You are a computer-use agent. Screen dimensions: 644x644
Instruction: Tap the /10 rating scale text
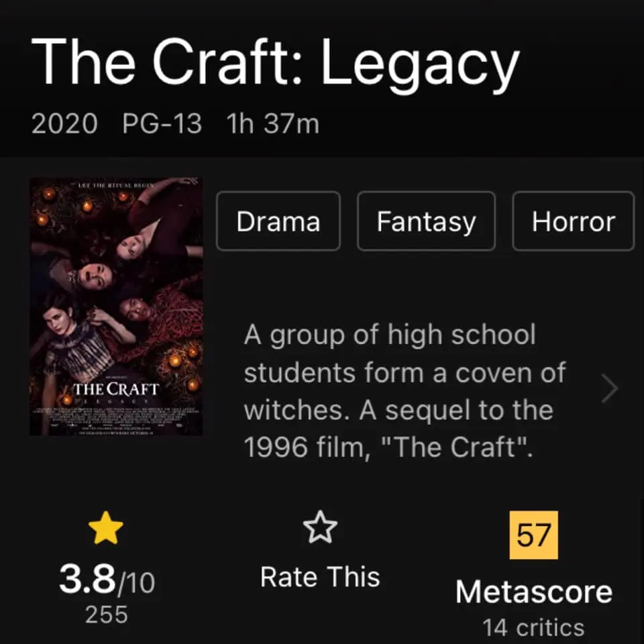pyautogui.click(x=136, y=583)
